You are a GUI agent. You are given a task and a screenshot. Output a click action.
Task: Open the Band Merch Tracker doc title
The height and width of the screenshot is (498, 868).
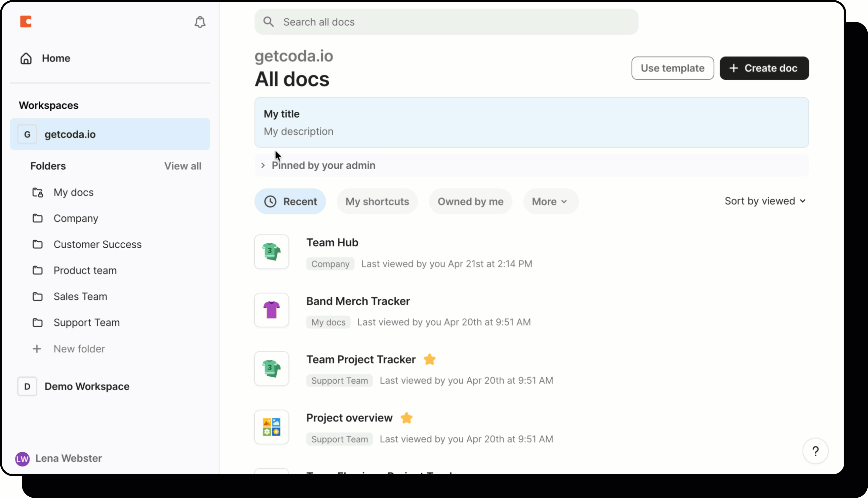[x=358, y=301]
